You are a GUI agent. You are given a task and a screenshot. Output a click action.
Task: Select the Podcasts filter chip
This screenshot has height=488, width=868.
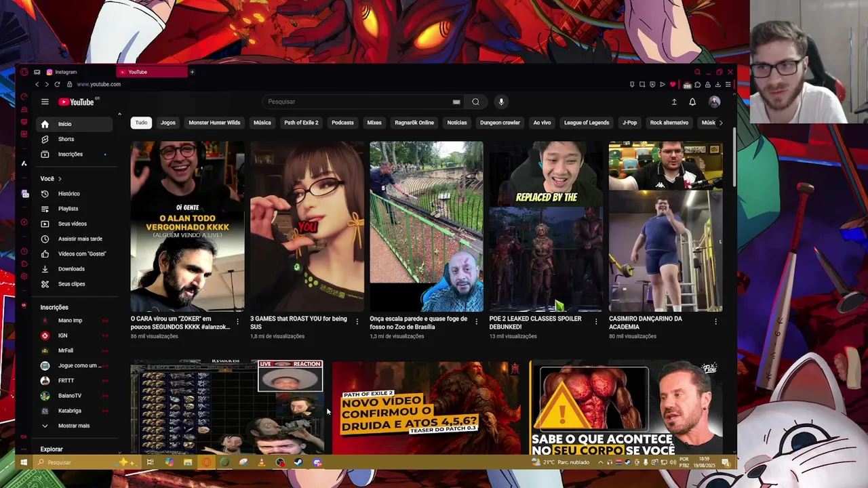tap(342, 123)
